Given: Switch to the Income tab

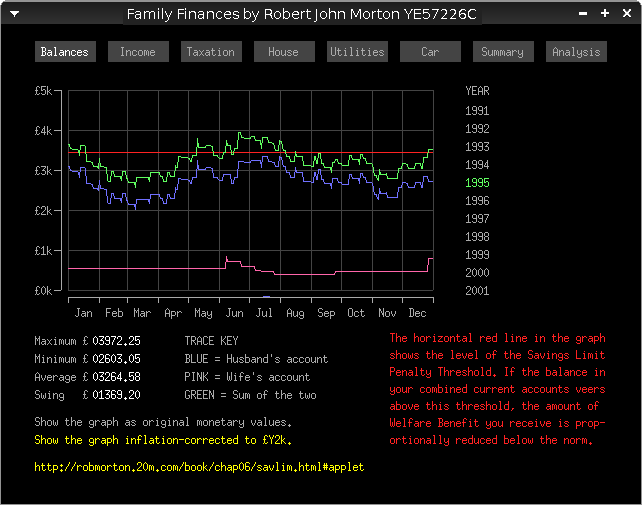Looking at the screenshot, I should 138,52.
